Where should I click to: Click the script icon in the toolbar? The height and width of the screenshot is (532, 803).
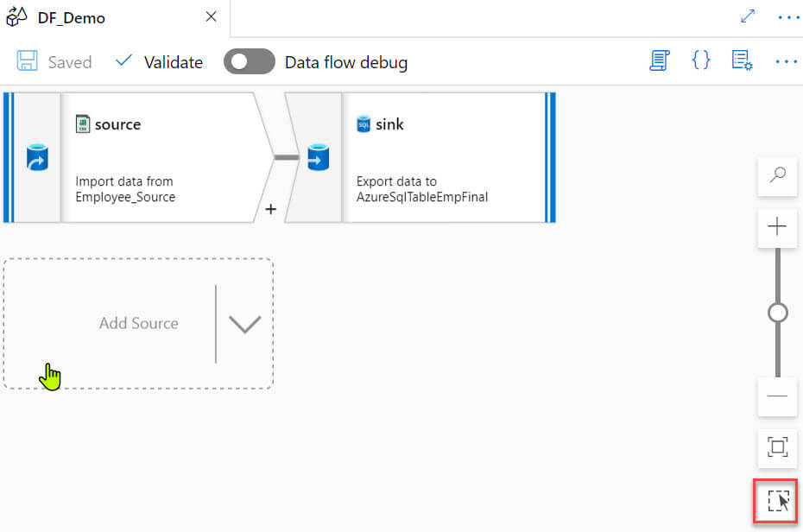[x=661, y=60]
